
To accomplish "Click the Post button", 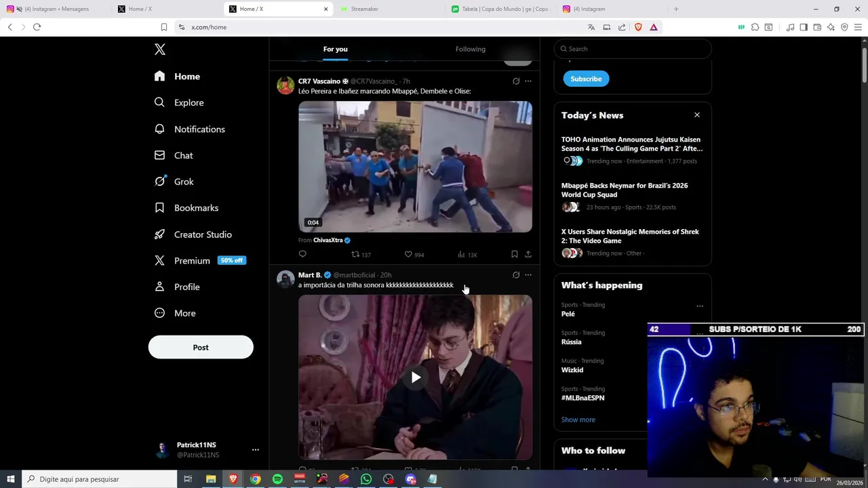I will point(201,347).
